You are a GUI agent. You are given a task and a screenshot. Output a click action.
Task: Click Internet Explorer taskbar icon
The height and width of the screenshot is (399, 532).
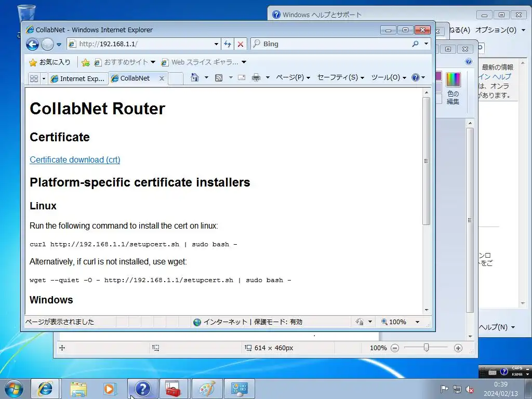coord(46,389)
